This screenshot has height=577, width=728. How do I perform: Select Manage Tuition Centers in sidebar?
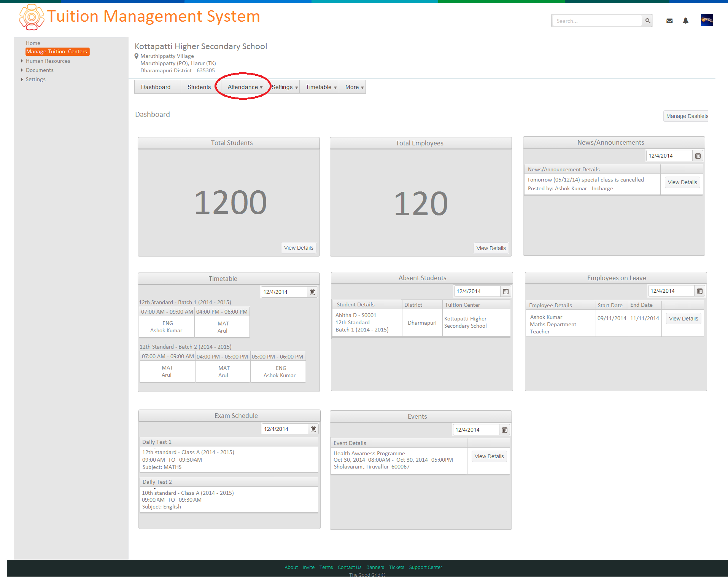pyautogui.click(x=57, y=51)
